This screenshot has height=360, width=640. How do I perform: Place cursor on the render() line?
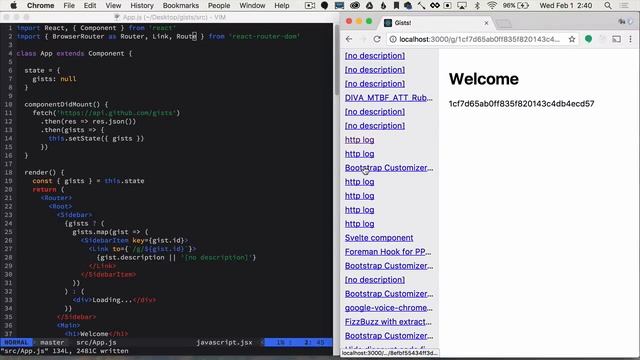(x=44, y=172)
